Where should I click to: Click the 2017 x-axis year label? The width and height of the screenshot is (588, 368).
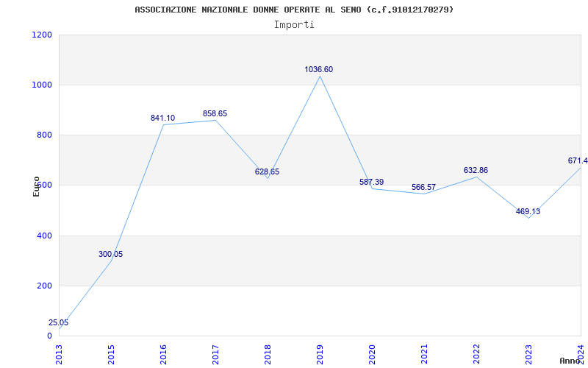[x=215, y=355]
